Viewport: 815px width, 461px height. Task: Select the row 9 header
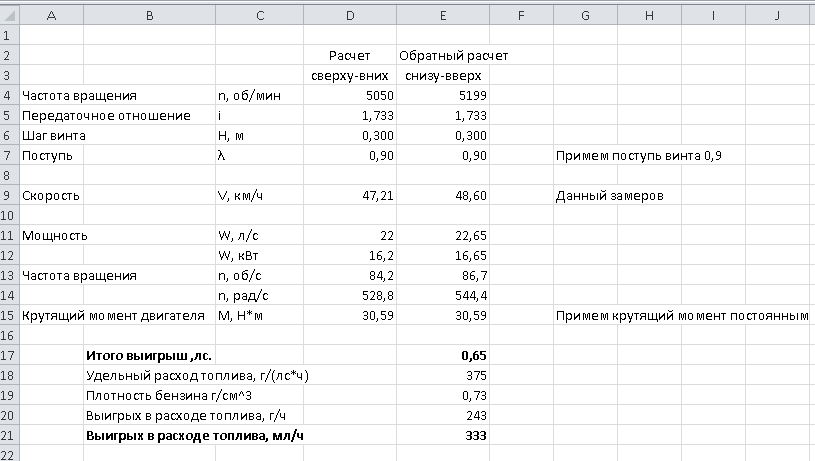click(9, 196)
